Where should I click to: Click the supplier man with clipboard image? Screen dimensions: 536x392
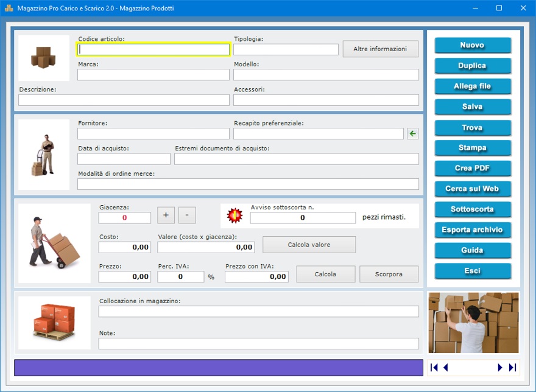click(43, 155)
